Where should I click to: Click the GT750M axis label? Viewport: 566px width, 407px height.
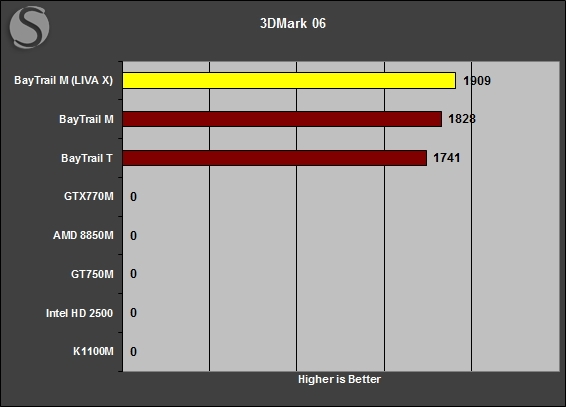click(x=92, y=274)
